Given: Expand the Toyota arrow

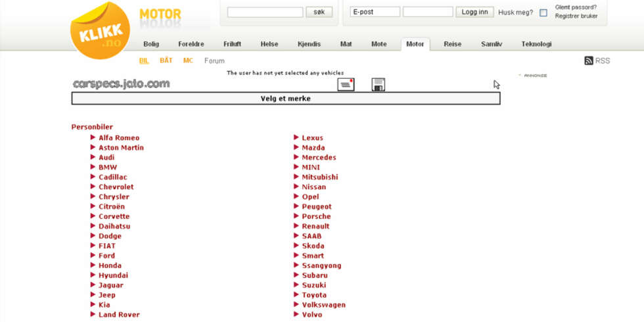Looking at the screenshot, I should [x=296, y=294].
